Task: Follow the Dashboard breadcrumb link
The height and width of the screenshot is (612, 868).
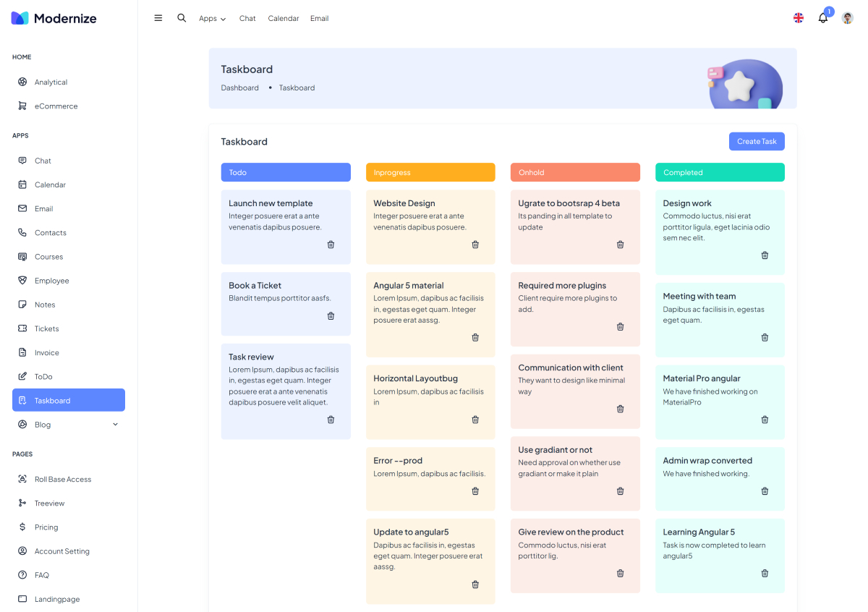Action: pyautogui.click(x=239, y=88)
